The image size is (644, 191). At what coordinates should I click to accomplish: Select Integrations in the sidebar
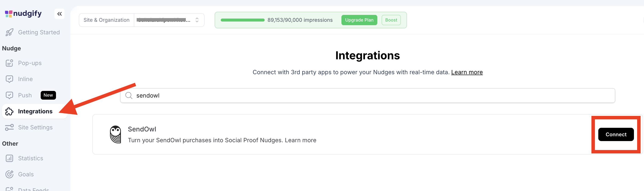[35, 111]
